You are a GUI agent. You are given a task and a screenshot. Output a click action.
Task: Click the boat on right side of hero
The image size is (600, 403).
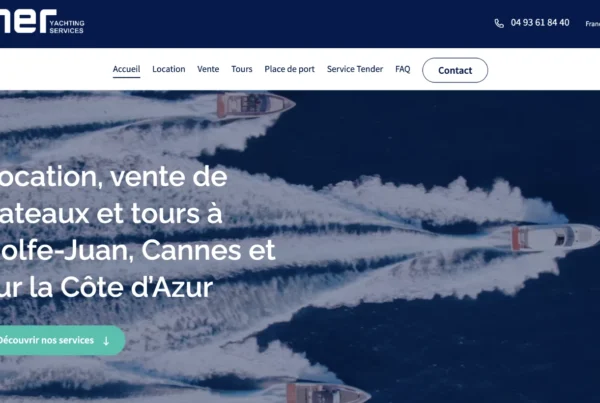555,237
